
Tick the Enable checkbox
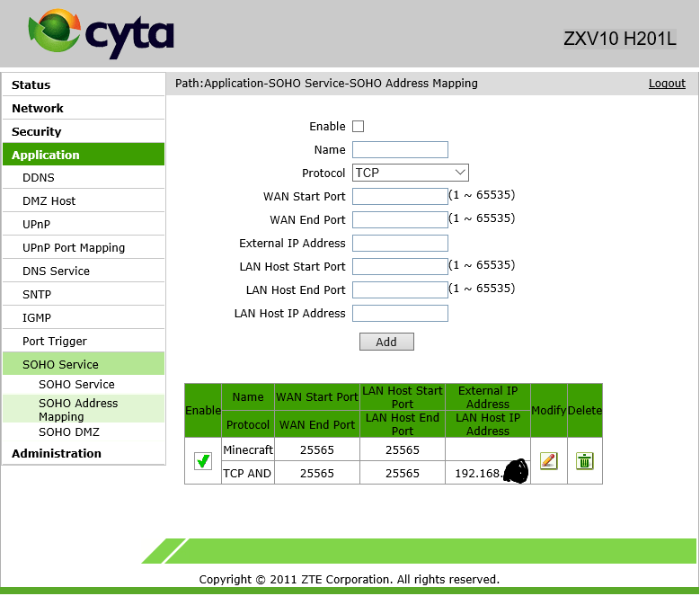coord(358,127)
